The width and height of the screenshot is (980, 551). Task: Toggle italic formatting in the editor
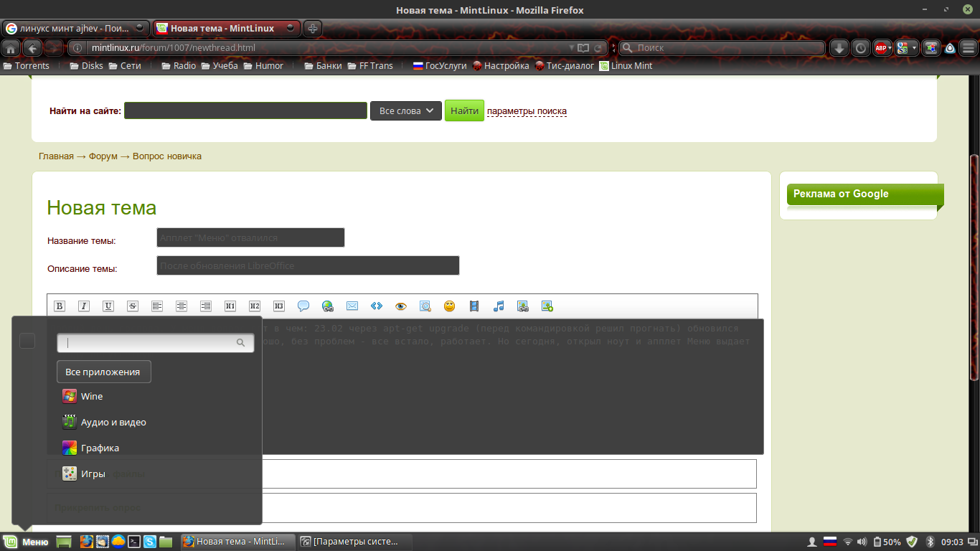coord(84,306)
